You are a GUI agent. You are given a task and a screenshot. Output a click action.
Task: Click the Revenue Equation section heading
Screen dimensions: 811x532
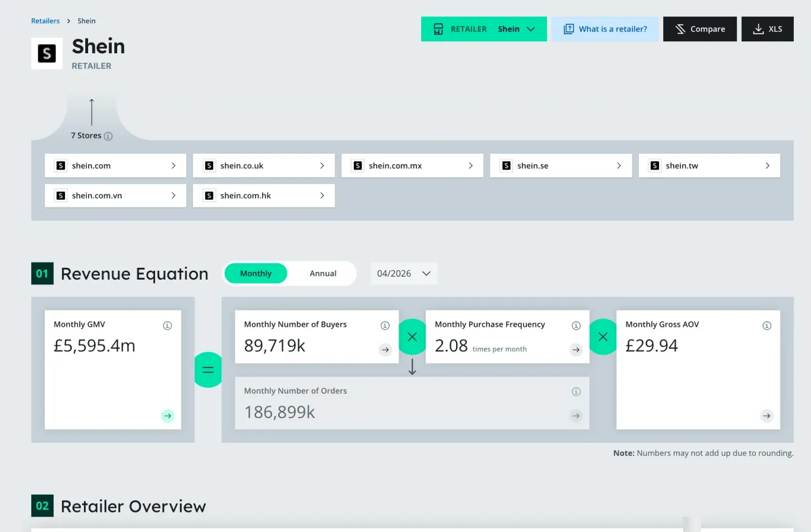point(135,274)
